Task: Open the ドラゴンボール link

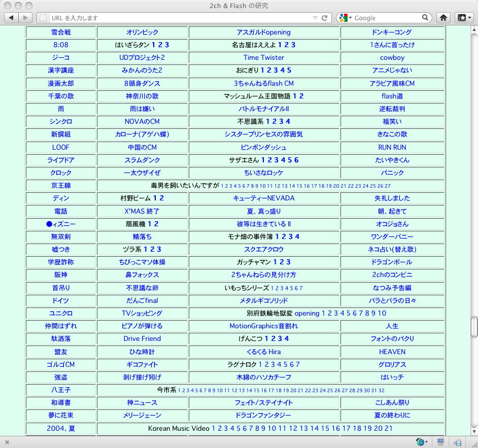Action: coord(392,262)
